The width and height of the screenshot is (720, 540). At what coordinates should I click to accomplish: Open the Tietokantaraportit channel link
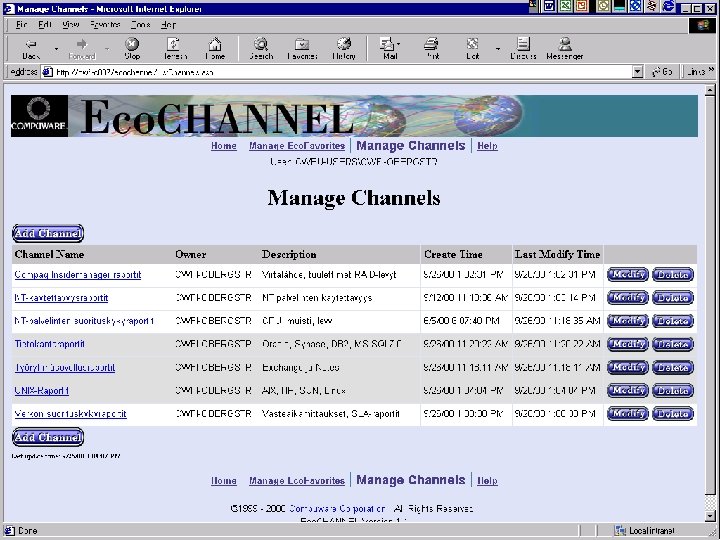tap(50, 344)
